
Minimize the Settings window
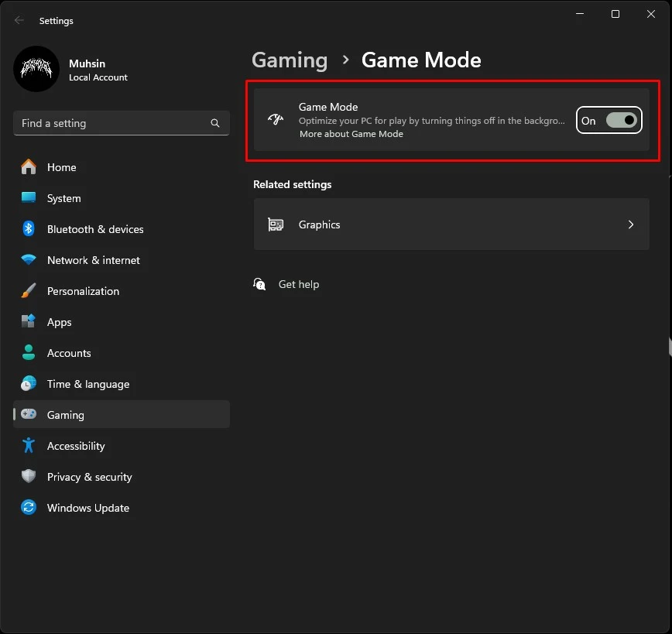580,14
